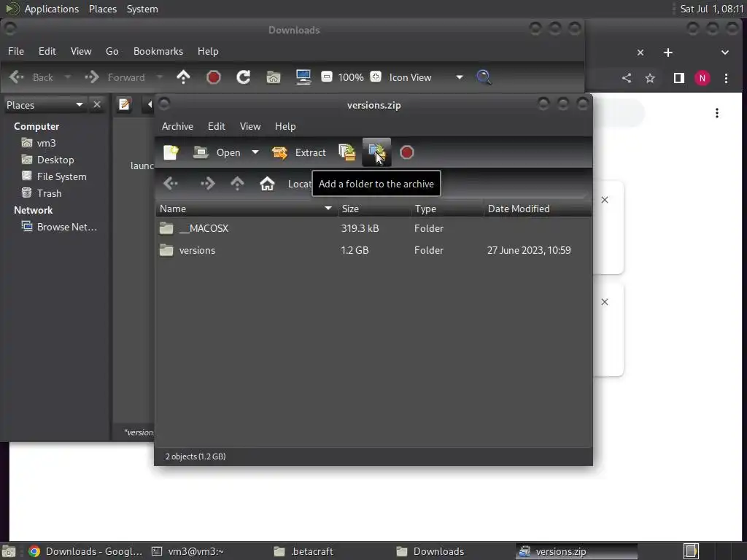The width and height of the screenshot is (747, 560).
Task: Click the 1.2 GB size cell
Action: coord(355,251)
